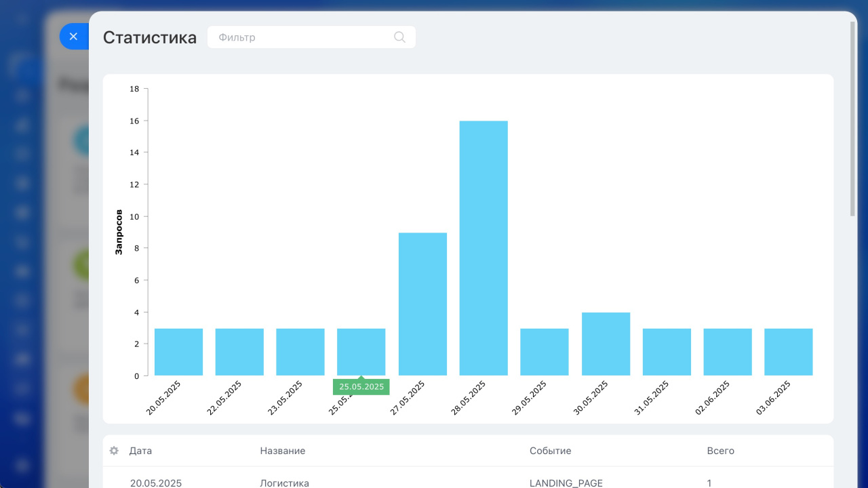Sort by Всего column header
The image size is (868, 488).
pyautogui.click(x=720, y=451)
